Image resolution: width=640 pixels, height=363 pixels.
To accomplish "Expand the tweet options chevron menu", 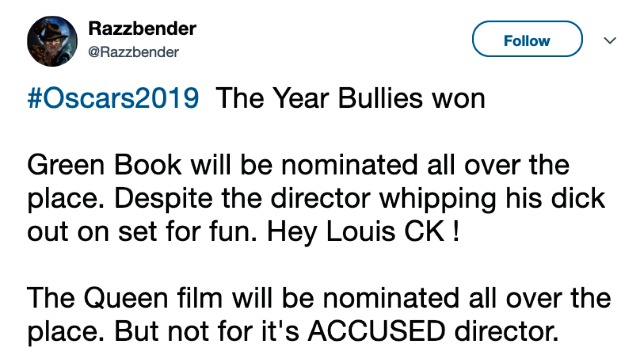I will tap(610, 40).
